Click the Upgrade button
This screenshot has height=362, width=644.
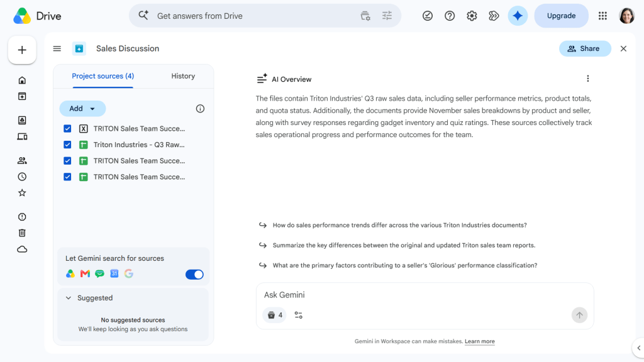click(x=561, y=16)
